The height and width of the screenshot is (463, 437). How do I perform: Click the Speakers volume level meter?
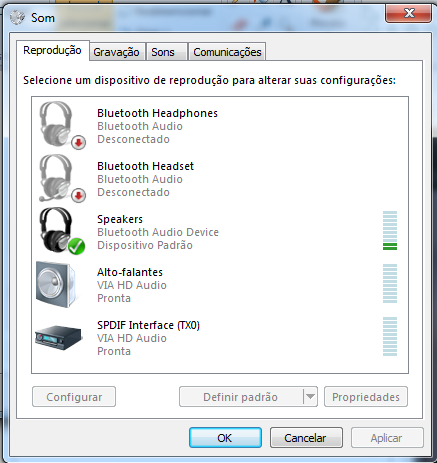click(390, 231)
